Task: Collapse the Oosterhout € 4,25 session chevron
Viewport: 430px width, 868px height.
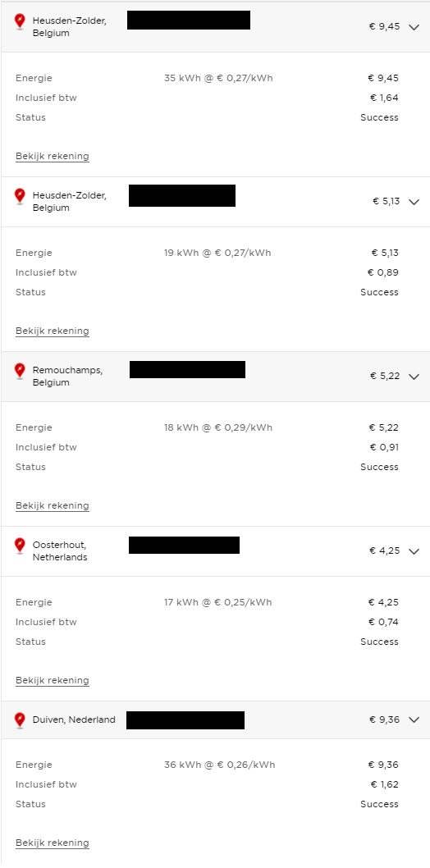Action: 414,551
